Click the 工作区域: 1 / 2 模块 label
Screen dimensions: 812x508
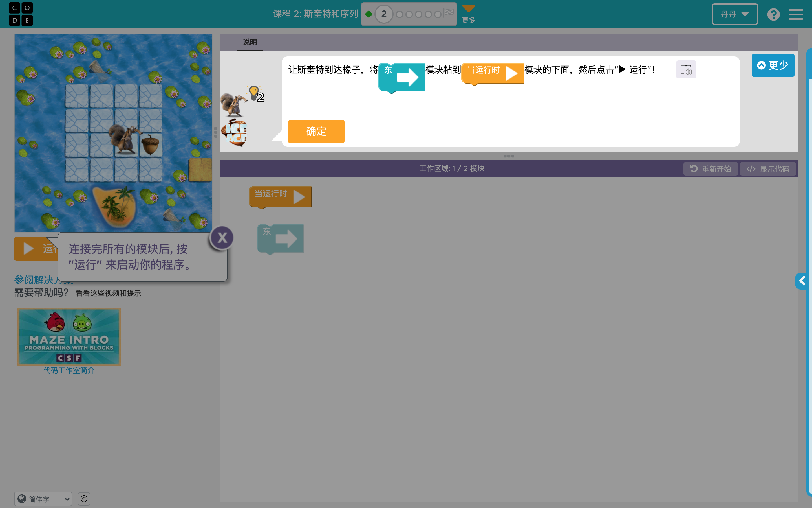coord(452,169)
